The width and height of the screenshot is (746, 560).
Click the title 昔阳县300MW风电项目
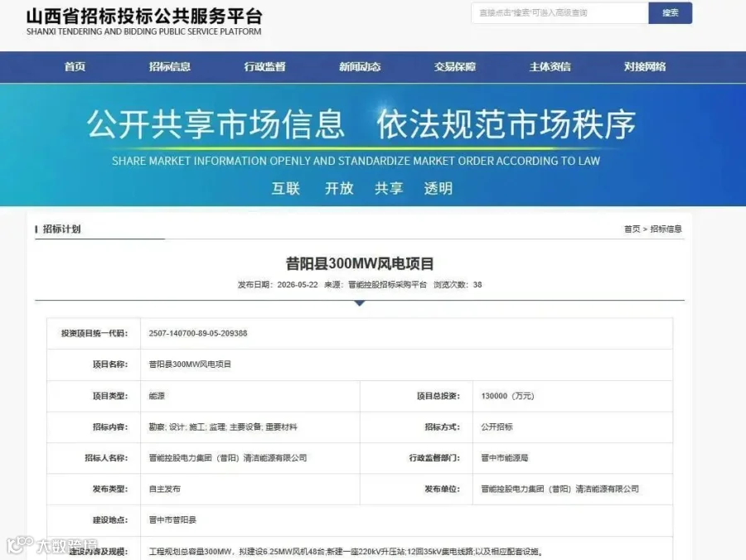click(x=360, y=263)
